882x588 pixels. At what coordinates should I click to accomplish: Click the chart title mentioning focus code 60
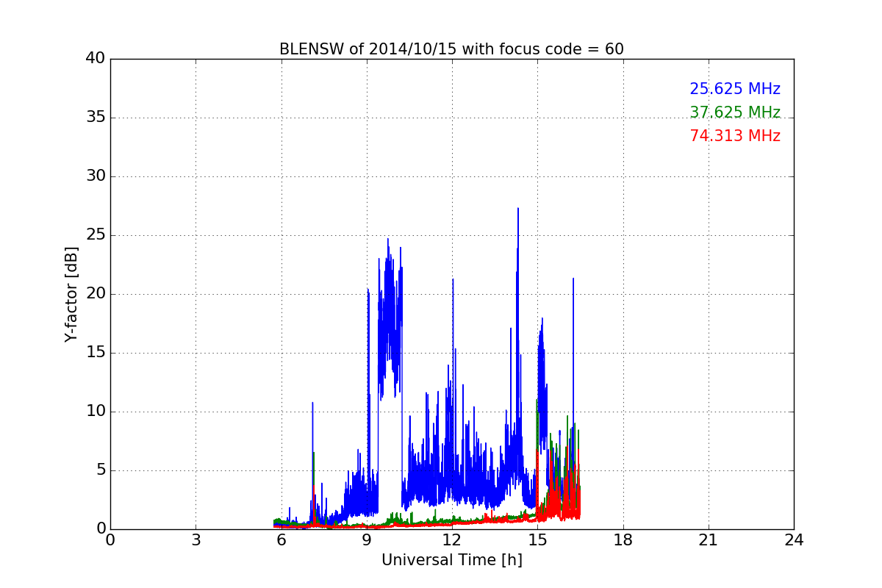point(451,49)
